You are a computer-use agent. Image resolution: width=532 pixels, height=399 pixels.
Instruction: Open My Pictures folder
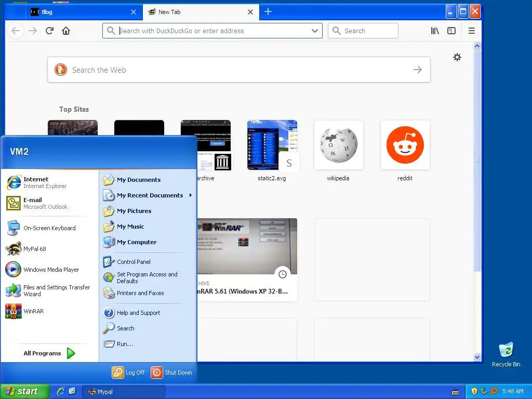(x=148, y=211)
